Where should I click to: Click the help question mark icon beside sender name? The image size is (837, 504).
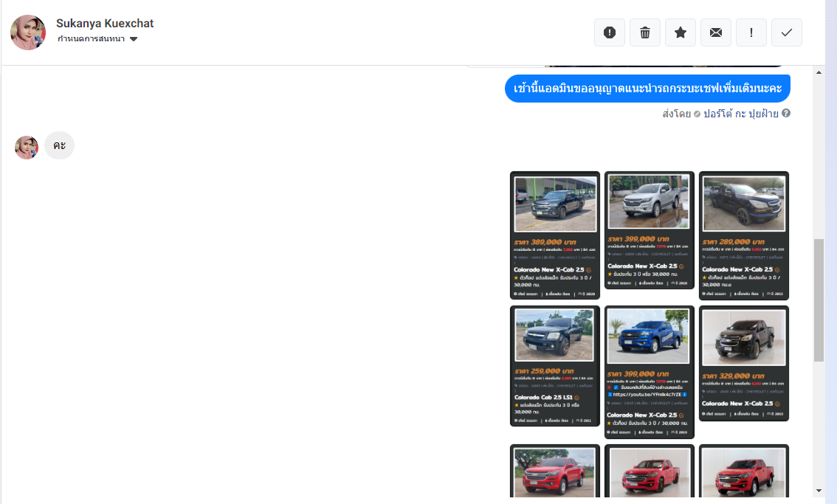tap(786, 114)
